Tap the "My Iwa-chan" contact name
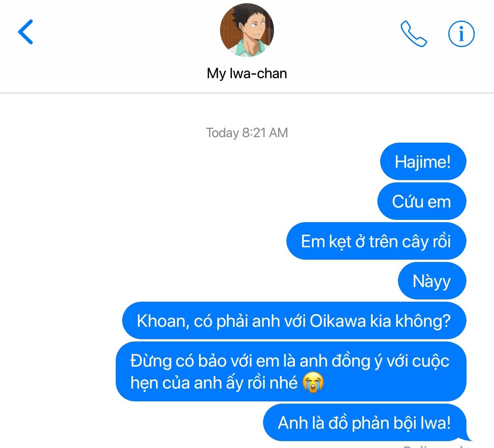 pos(247,73)
